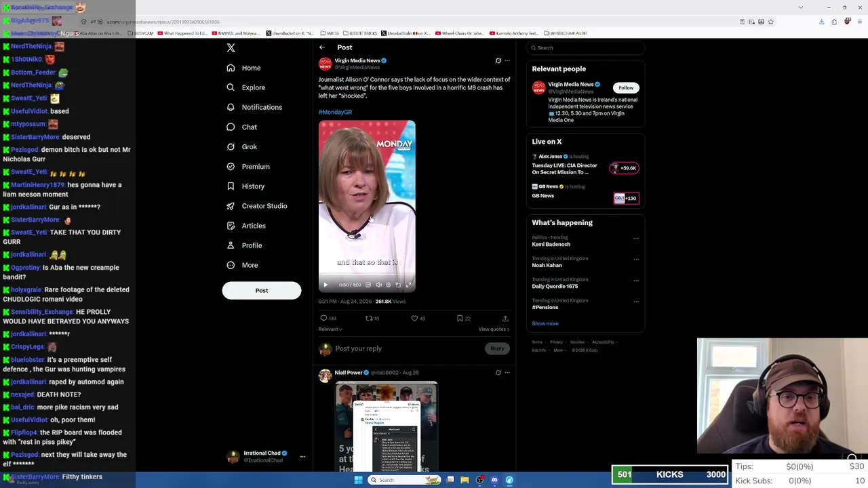The width and height of the screenshot is (868, 488).
Task: Open View quotes link
Action: pyautogui.click(x=494, y=329)
